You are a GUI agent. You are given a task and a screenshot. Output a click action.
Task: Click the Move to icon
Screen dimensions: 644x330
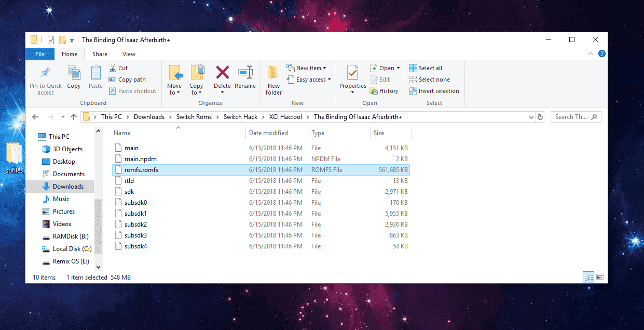tap(174, 80)
